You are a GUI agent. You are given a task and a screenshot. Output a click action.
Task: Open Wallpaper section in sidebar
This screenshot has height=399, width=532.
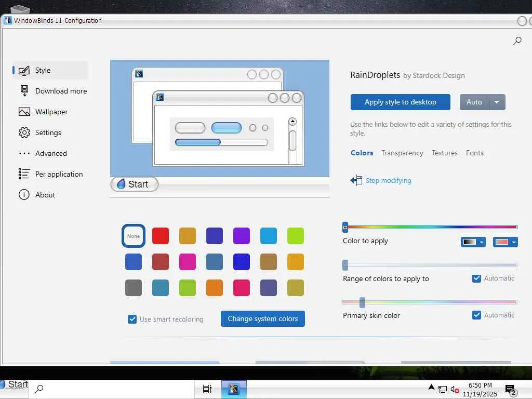coord(50,112)
